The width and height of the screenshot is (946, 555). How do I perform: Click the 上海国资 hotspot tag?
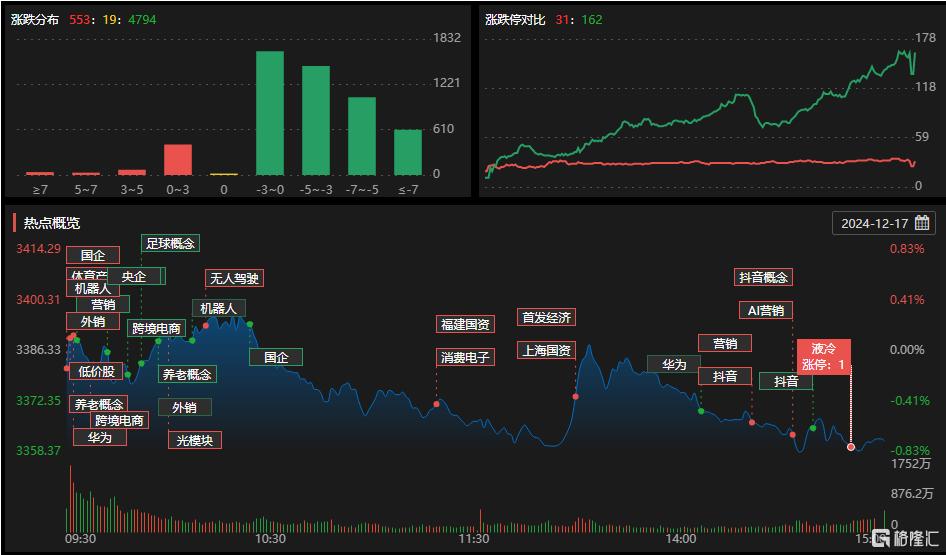[546, 350]
